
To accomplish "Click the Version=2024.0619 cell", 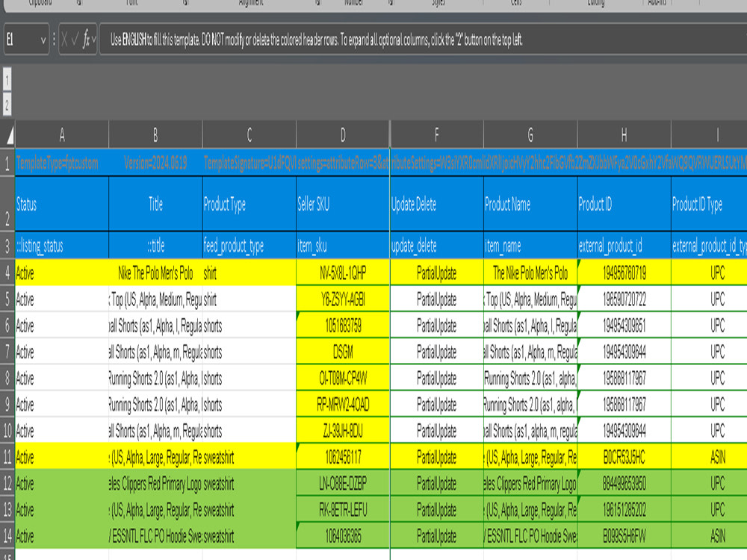I will coord(155,164).
